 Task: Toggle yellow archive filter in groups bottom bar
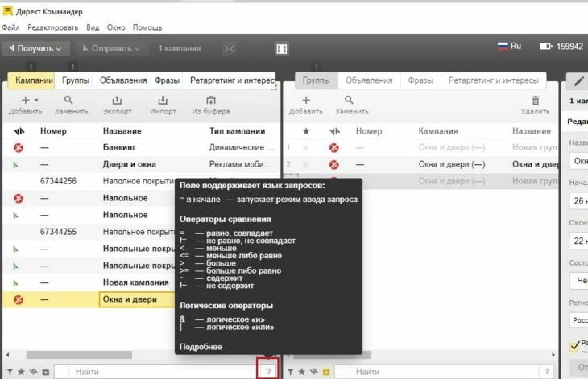coord(326,373)
